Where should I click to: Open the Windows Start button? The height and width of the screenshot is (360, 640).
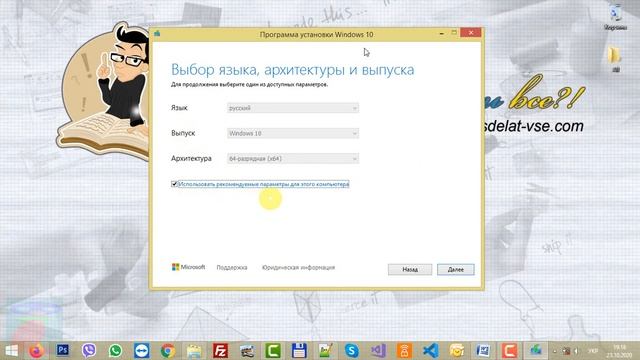pyautogui.click(x=11, y=351)
